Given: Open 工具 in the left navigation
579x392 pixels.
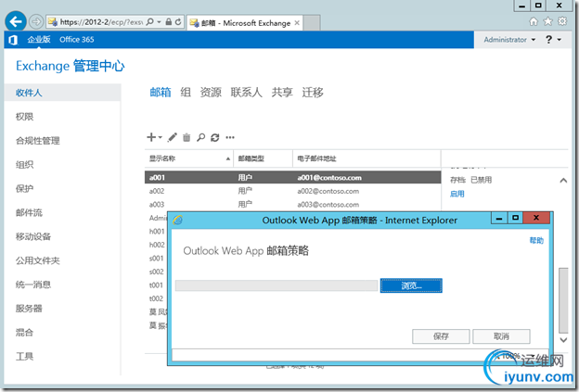Looking at the screenshot, I should point(25,356).
